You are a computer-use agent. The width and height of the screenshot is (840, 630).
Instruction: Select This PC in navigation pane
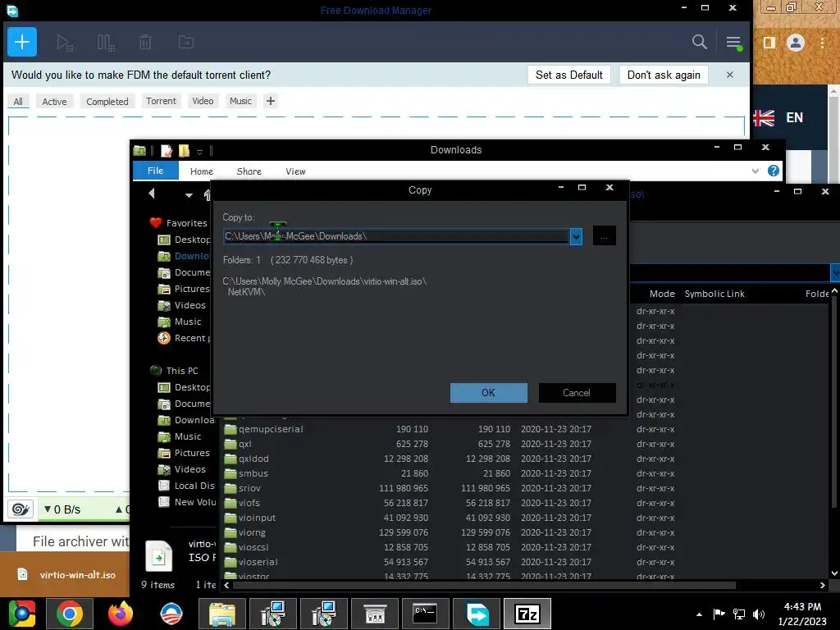click(x=175, y=371)
